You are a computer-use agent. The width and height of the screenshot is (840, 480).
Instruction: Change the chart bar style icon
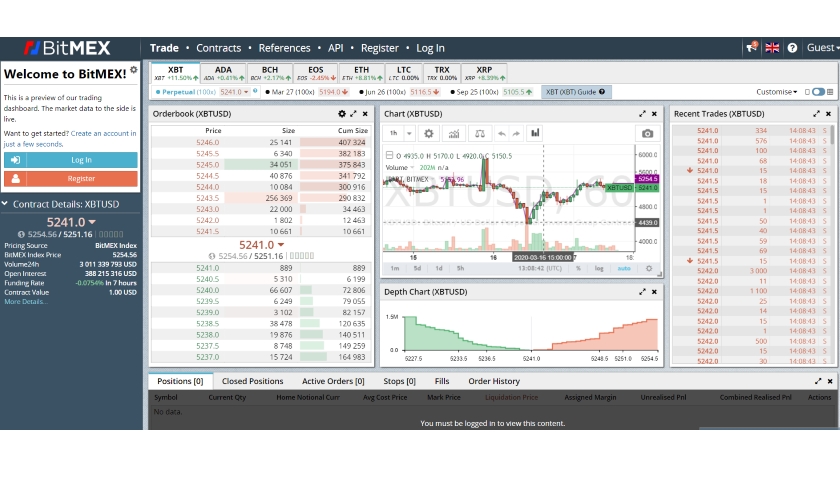pos(535,133)
